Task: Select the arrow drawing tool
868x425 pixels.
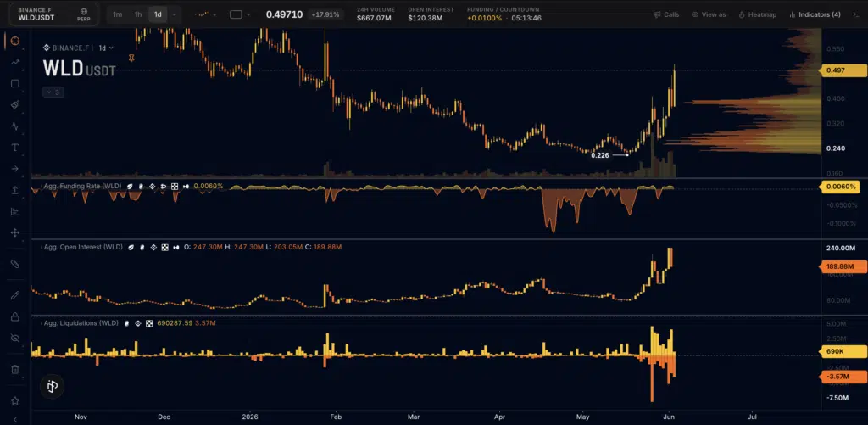Action: pos(15,169)
